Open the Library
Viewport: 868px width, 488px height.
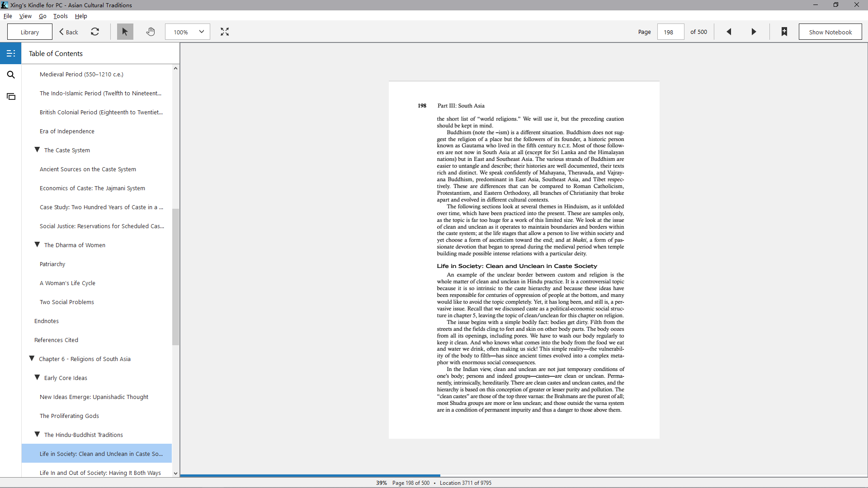[30, 32]
